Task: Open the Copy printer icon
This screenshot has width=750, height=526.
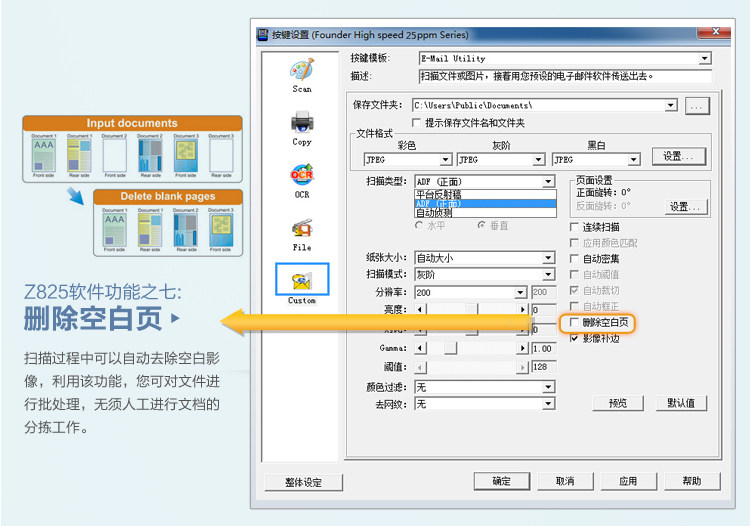Action: click(302, 122)
